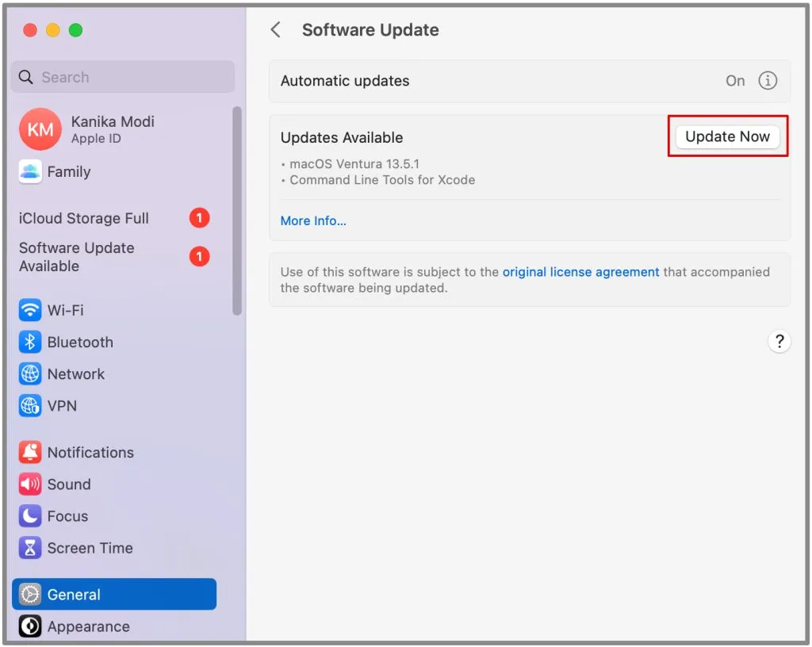Open the General settings pane

point(114,594)
